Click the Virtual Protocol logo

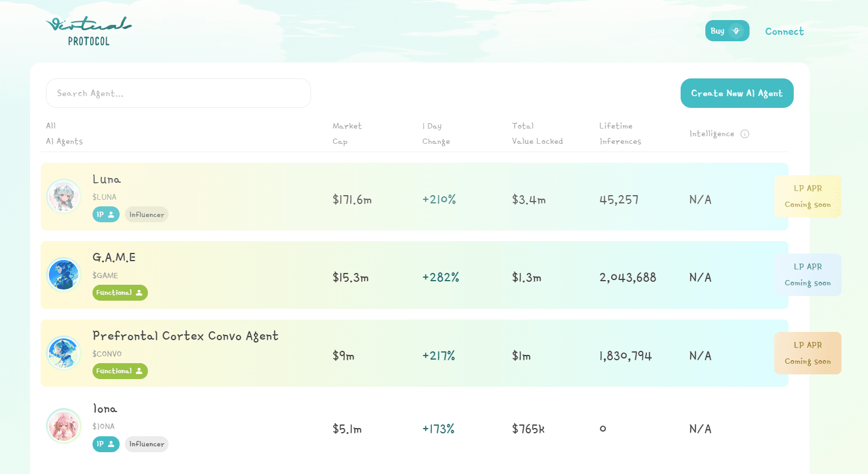click(x=89, y=31)
